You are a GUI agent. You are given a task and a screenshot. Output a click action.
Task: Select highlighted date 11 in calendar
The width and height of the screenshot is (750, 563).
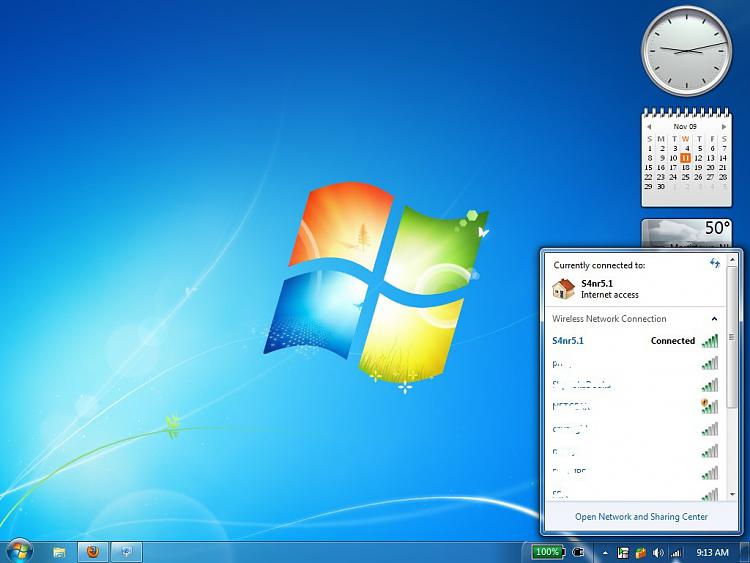coord(685,158)
